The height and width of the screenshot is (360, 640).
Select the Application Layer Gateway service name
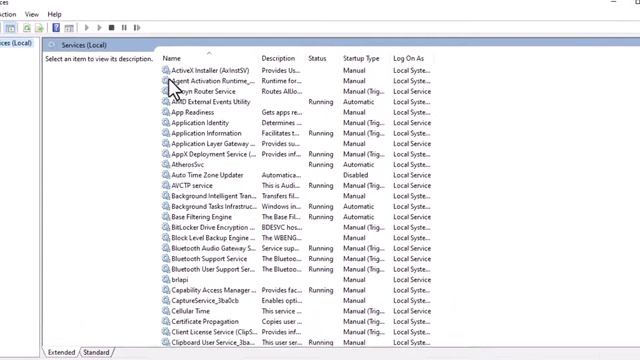point(213,144)
